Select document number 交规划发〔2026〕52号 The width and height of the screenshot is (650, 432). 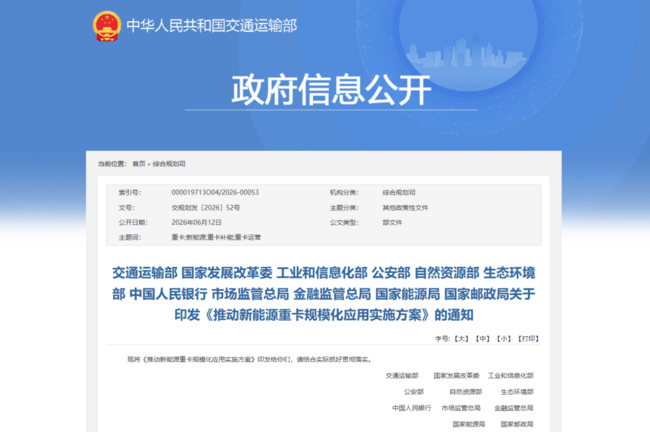(x=206, y=208)
